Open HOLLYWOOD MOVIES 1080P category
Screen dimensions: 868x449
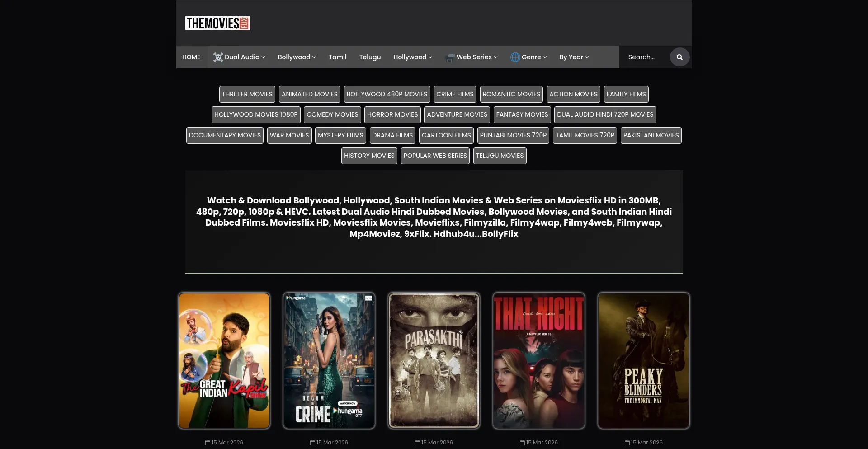pyautogui.click(x=256, y=115)
